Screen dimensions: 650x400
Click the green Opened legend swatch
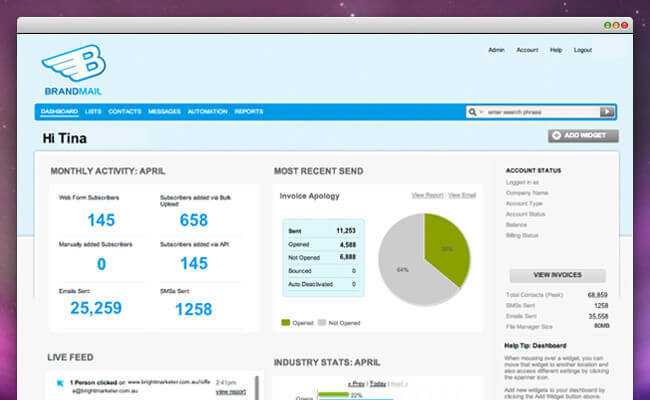(x=285, y=322)
